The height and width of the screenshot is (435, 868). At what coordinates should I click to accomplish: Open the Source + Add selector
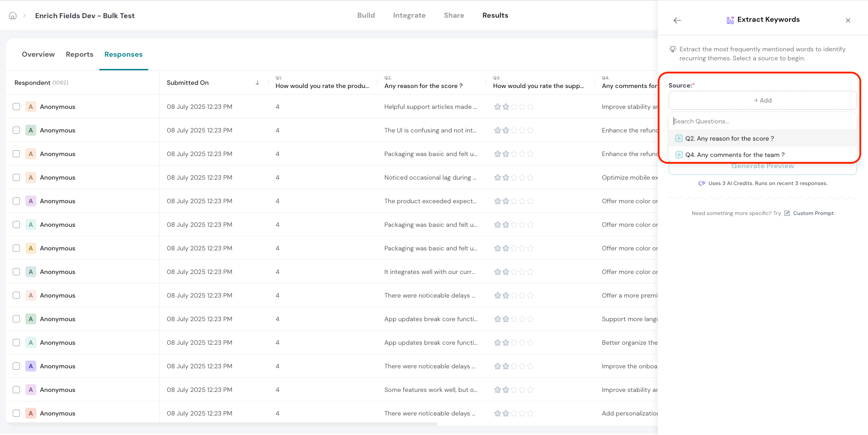click(x=762, y=100)
